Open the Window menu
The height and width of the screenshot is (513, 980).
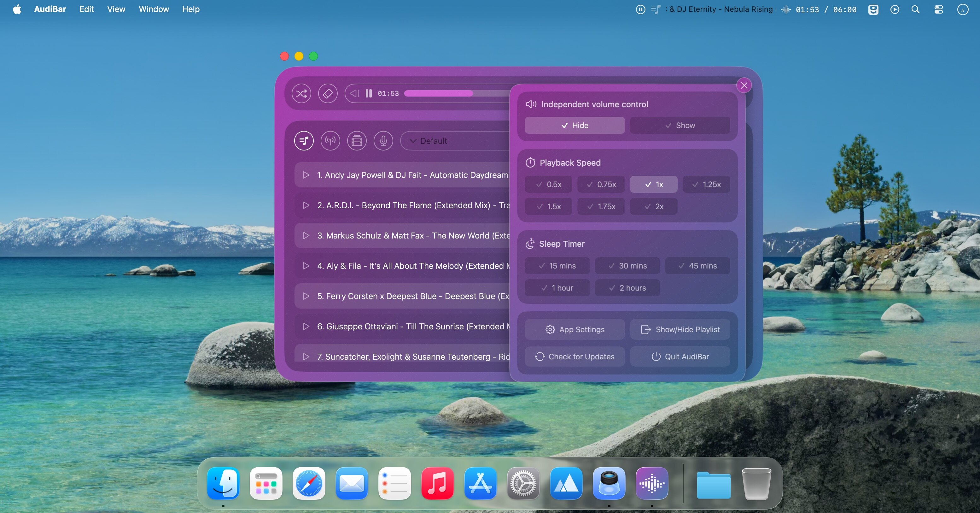[153, 9]
